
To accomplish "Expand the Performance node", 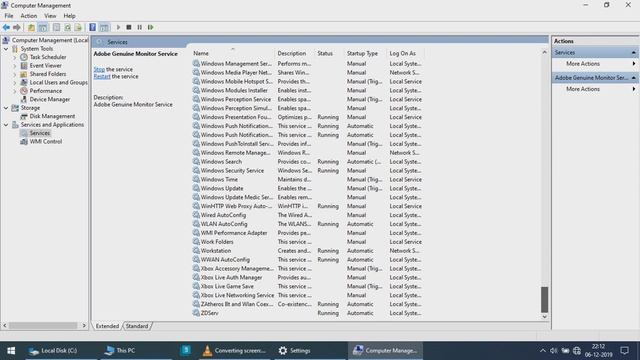I will tap(15, 91).
